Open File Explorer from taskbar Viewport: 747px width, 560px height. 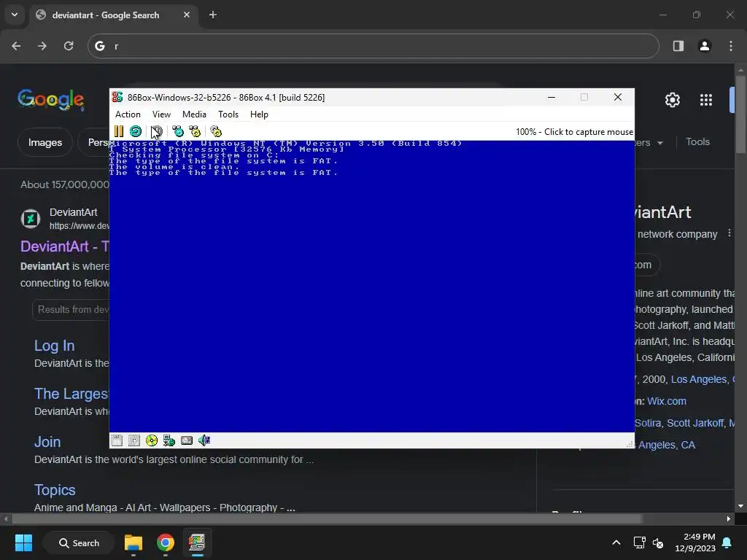(133, 542)
